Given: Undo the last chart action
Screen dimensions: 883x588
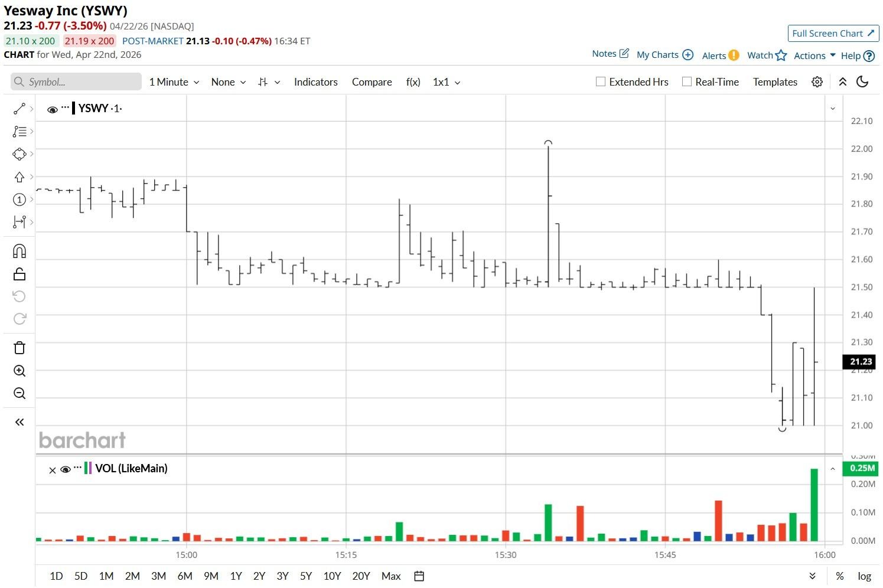Looking at the screenshot, I should point(19,296).
